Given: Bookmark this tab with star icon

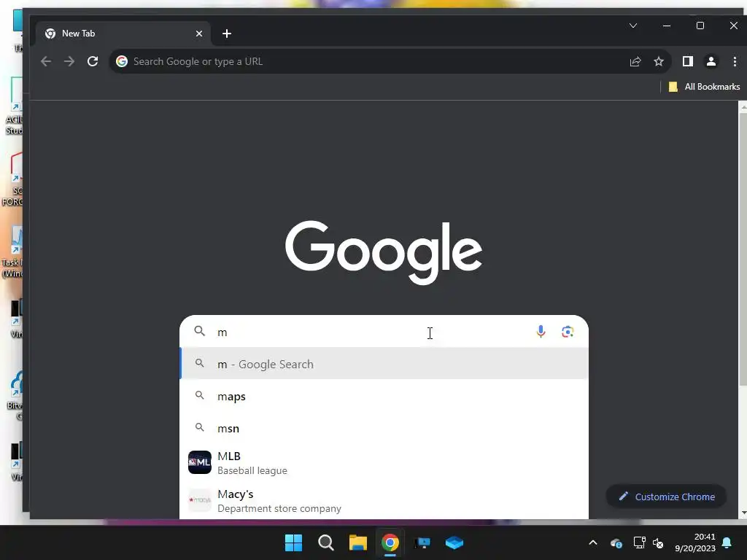Looking at the screenshot, I should pos(659,61).
